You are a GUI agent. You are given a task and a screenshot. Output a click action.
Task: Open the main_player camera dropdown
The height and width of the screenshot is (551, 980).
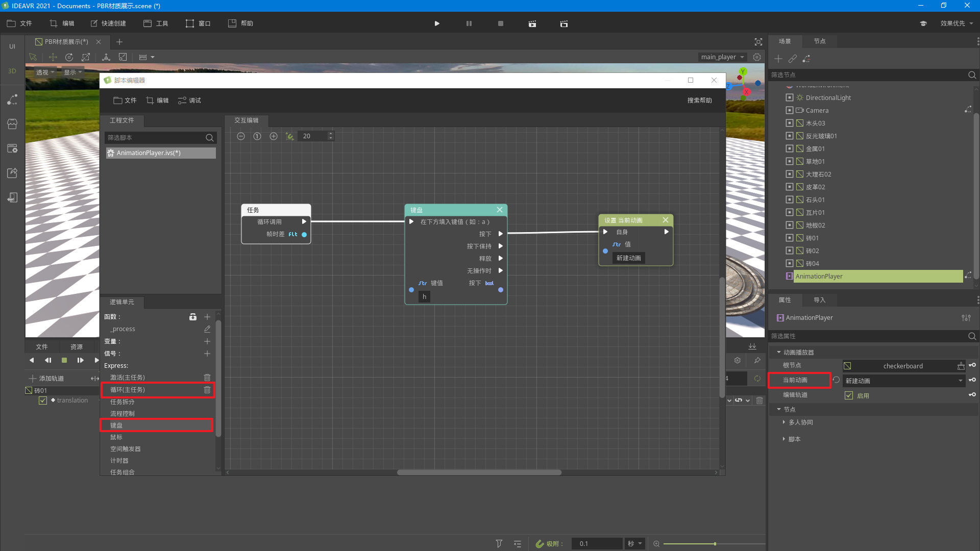click(x=722, y=57)
